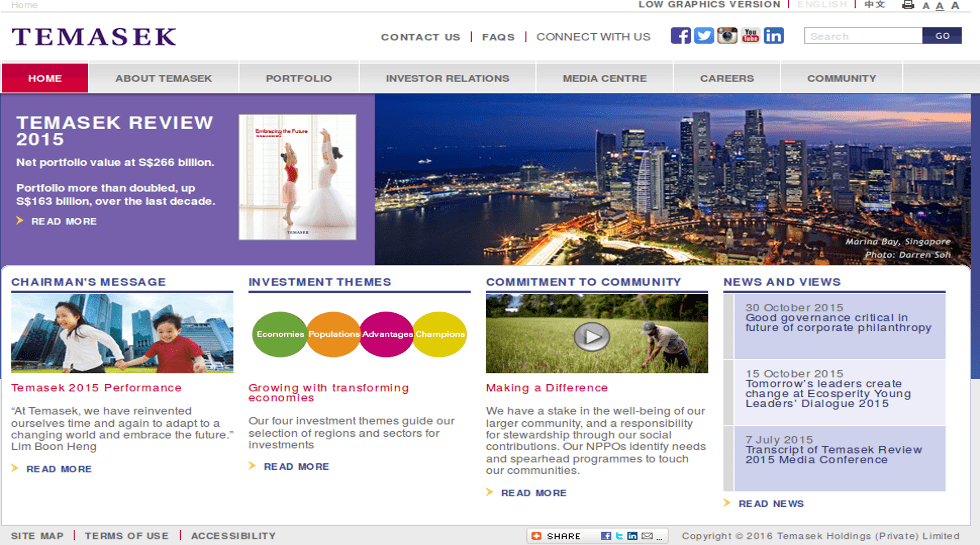Screen dimensions: 980x545
Task: Select the largest font size A
Action: click(954, 5)
